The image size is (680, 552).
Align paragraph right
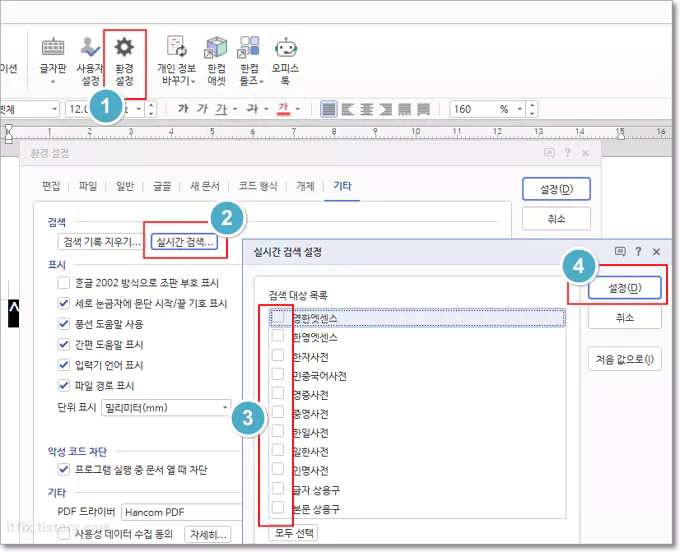[x=386, y=109]
